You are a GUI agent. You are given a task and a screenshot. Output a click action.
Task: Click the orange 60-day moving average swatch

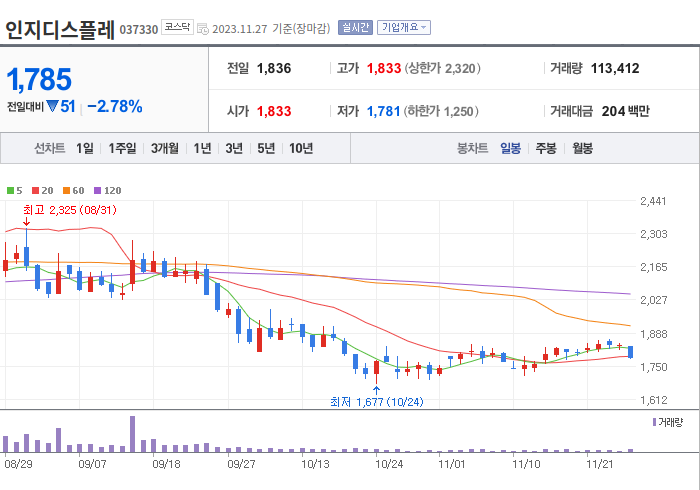point(67,191)
